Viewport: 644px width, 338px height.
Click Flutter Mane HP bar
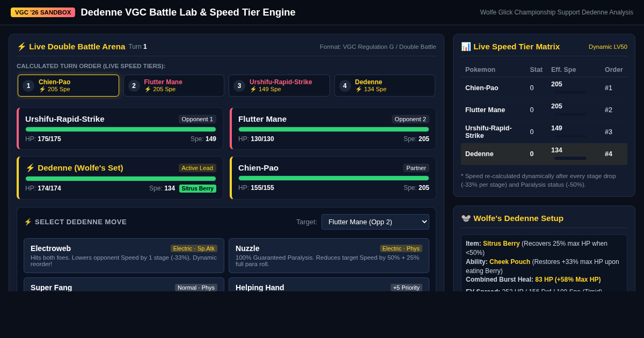pos(334,129)
